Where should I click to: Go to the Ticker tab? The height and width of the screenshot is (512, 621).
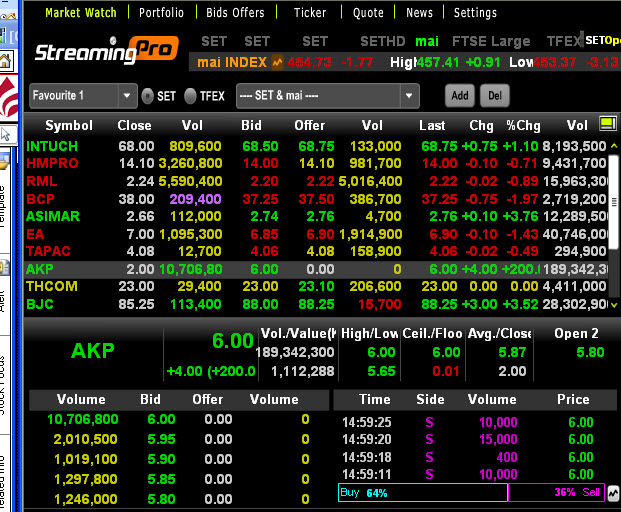pos(310,13)
